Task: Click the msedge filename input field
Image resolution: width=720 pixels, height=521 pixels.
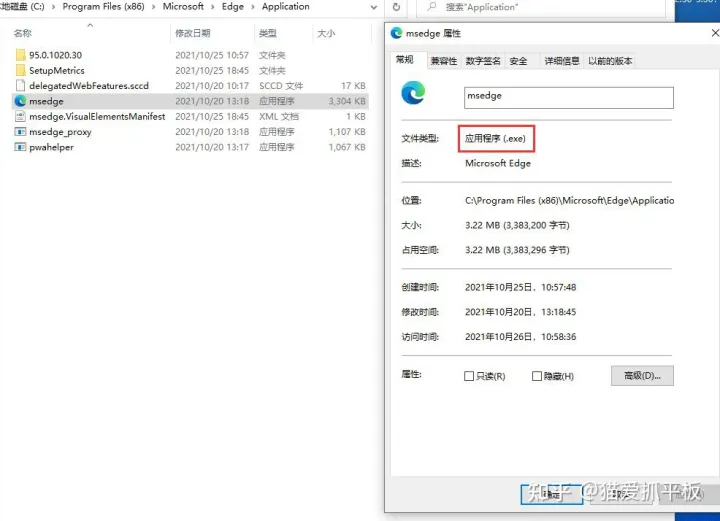Action: pos(568,98)
